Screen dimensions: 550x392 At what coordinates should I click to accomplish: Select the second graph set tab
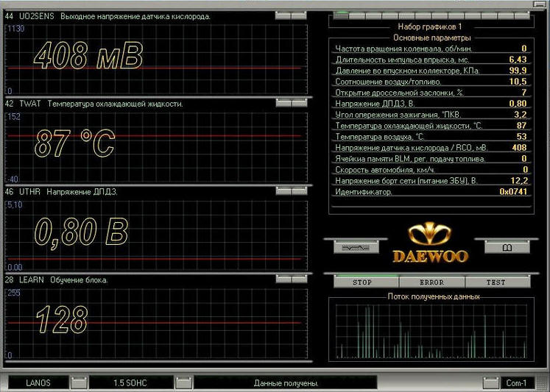point(358,14)
